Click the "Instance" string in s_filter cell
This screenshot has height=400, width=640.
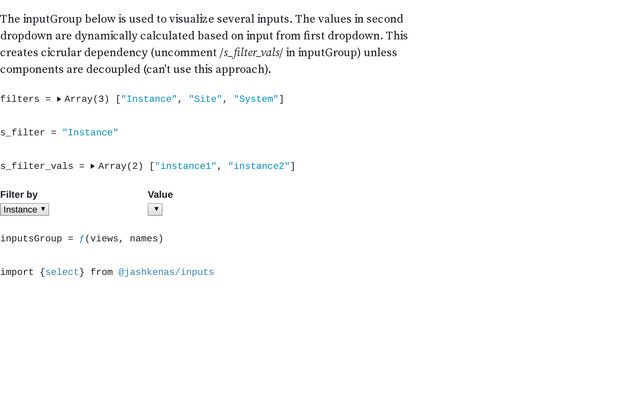[90, 132]
